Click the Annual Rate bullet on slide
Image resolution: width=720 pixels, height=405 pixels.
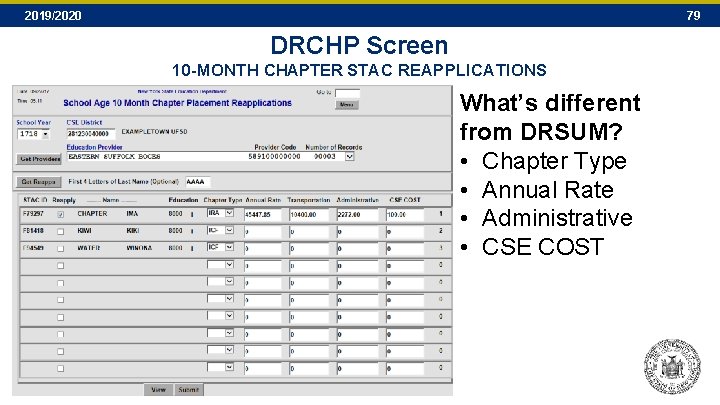pyautogui.click(x=547, y=190)
